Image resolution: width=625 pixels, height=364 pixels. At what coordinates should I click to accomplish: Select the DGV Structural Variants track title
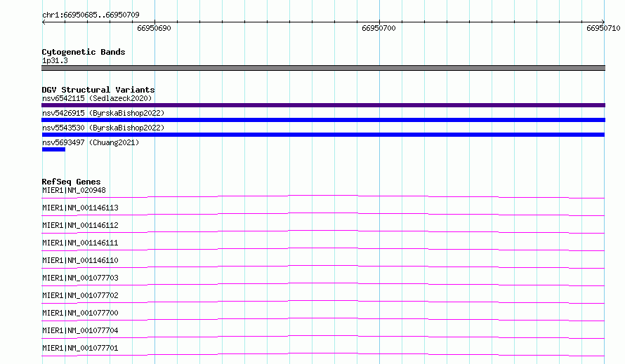point(98,90)
